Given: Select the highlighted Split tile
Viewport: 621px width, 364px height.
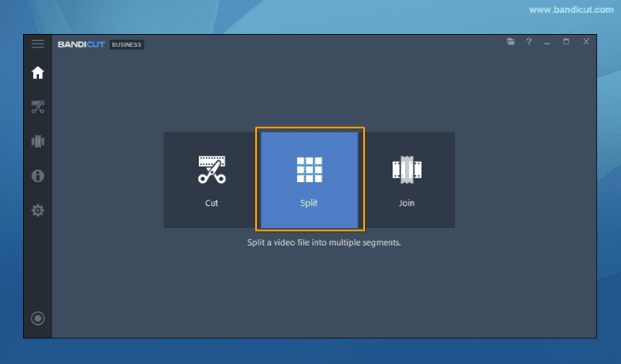Looking at the screenshot, I should click(x=310, y=179).
